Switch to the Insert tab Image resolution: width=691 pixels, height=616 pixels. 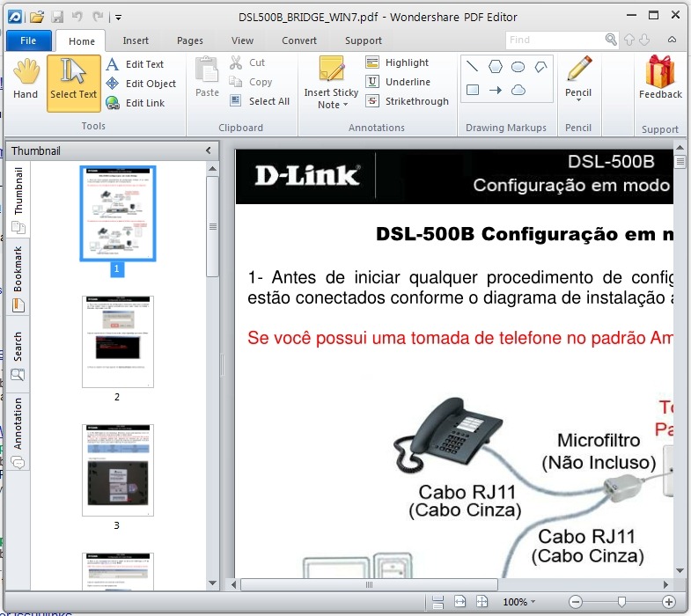click(136, 40)
